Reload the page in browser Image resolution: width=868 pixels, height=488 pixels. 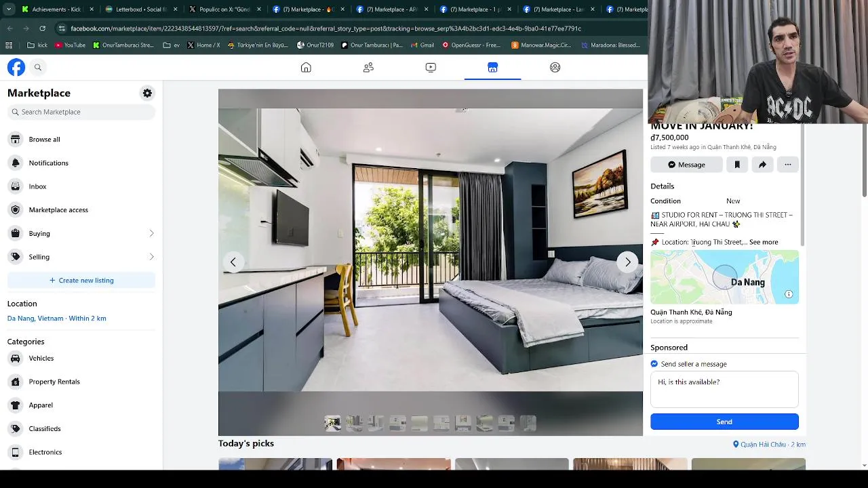42,28
